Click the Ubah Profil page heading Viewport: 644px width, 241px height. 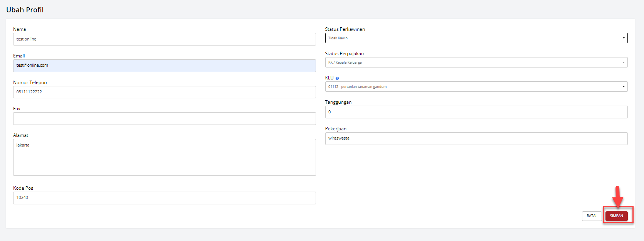pyautogui.click(x=25, y=10)
